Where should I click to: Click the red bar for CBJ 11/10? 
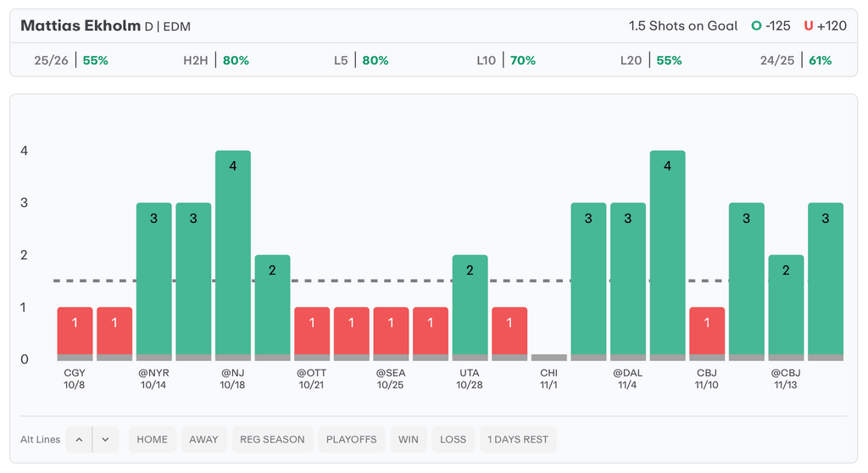coord(707,332)
